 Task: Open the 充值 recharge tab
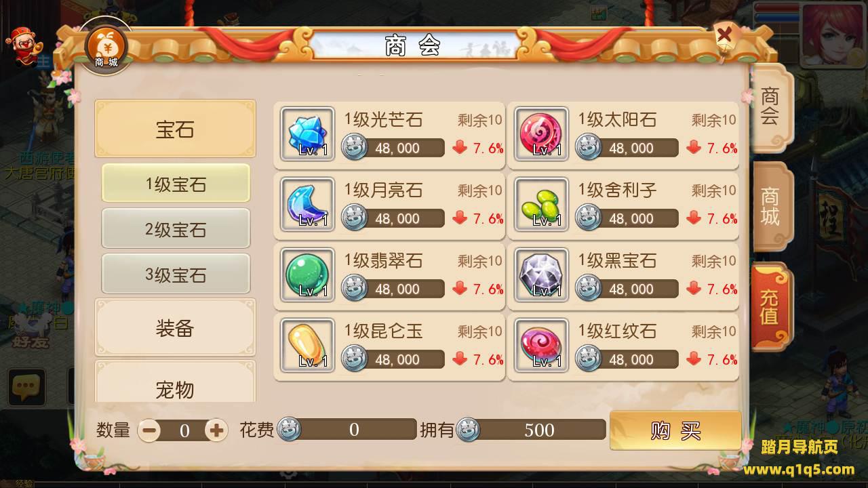point(771,307)
